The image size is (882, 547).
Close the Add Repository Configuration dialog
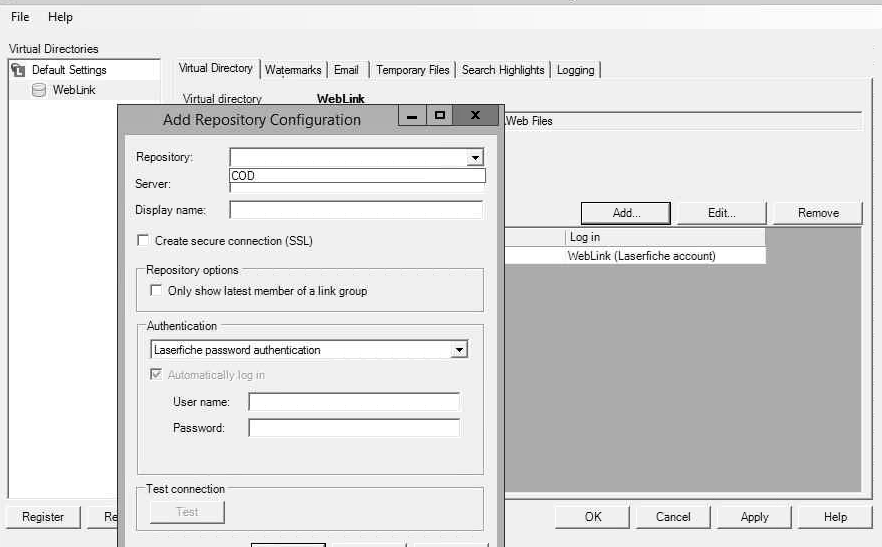[475, 116]
